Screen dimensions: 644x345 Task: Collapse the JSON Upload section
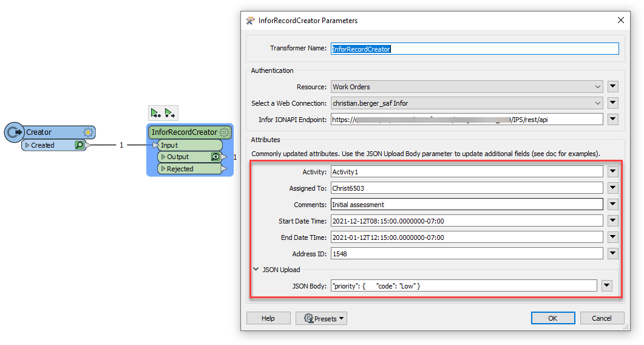(x=256, y=270)
